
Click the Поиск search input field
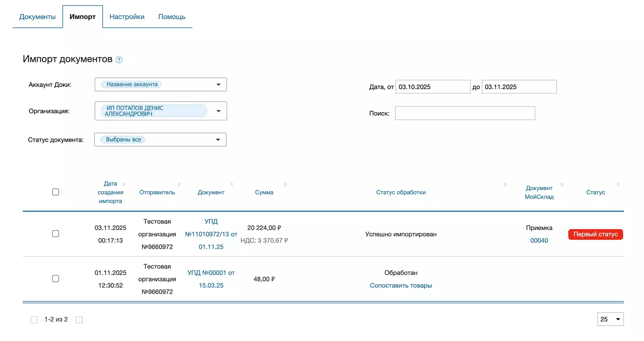465,113
